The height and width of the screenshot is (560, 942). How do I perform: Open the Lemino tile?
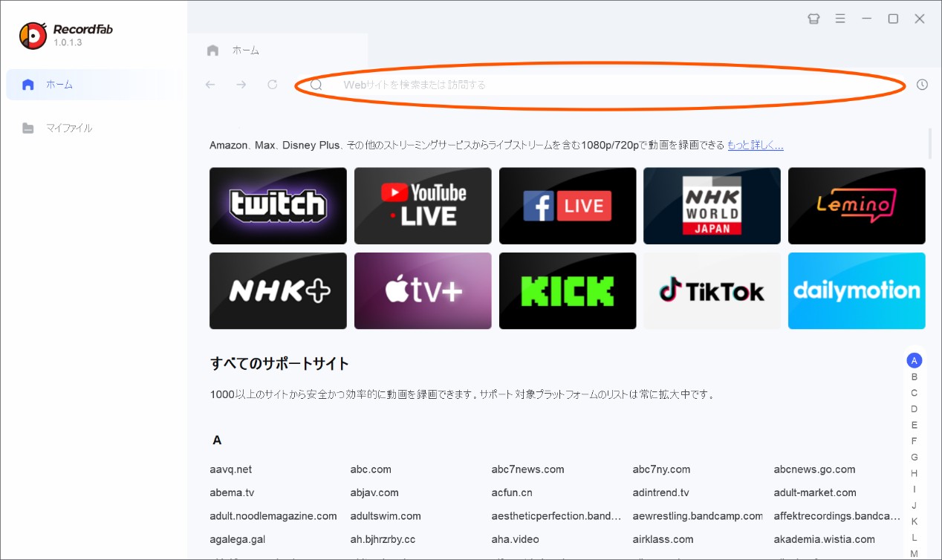(x=857, y=206)
